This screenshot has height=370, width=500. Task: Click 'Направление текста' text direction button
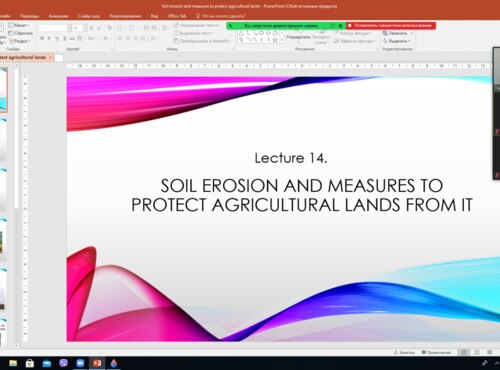197,25
